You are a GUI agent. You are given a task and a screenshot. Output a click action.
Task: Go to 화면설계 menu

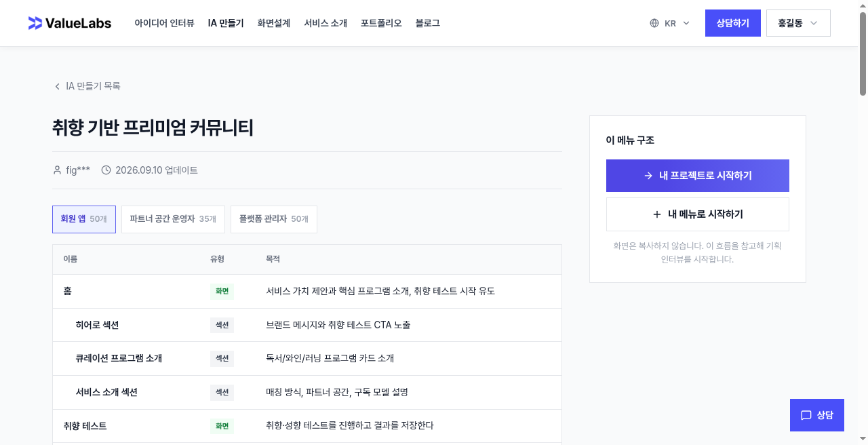(274, 23)
